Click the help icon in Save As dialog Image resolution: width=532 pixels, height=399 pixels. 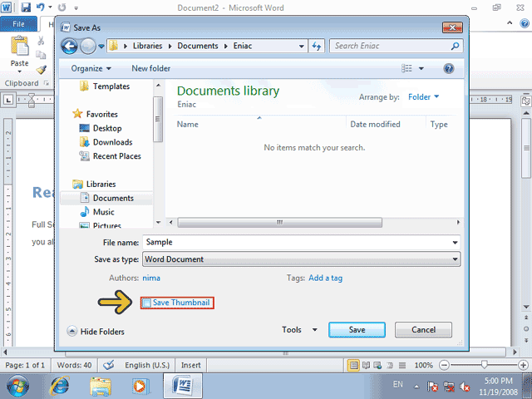point(449,68)
